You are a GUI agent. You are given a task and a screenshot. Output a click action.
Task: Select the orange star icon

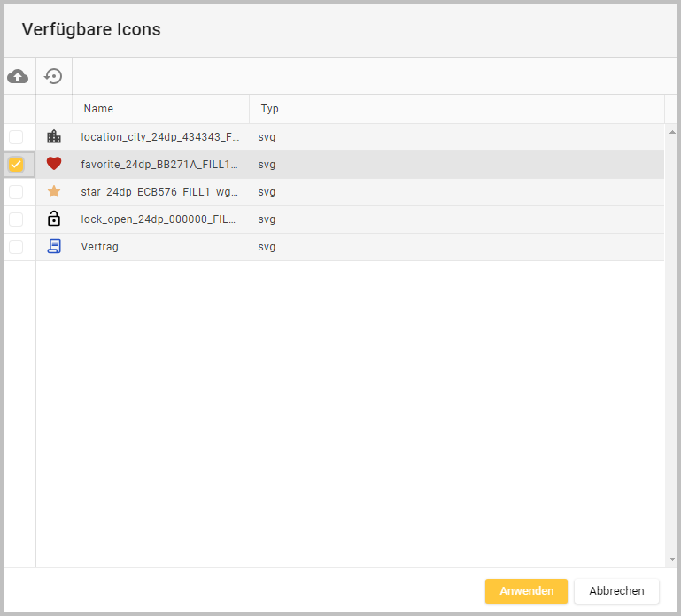(54, 191)
